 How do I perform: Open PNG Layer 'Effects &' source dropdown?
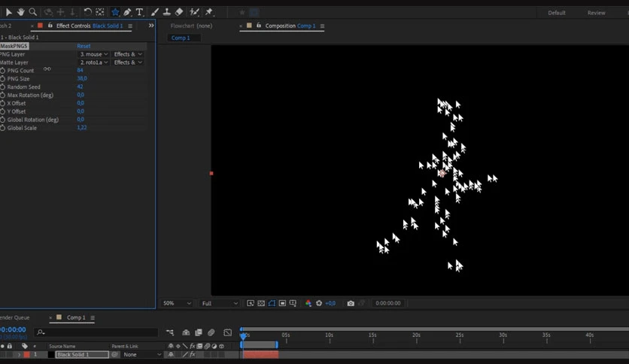tap(128, 54)
